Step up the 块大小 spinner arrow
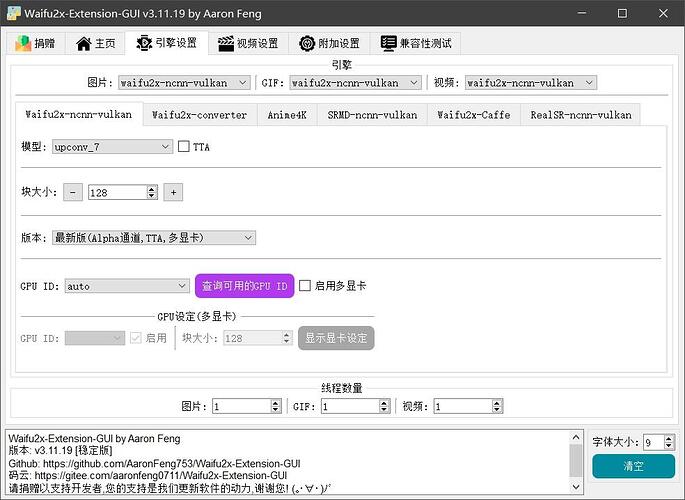Image resolution: width=685 pixels, height=500 pixels. [152, 189]
